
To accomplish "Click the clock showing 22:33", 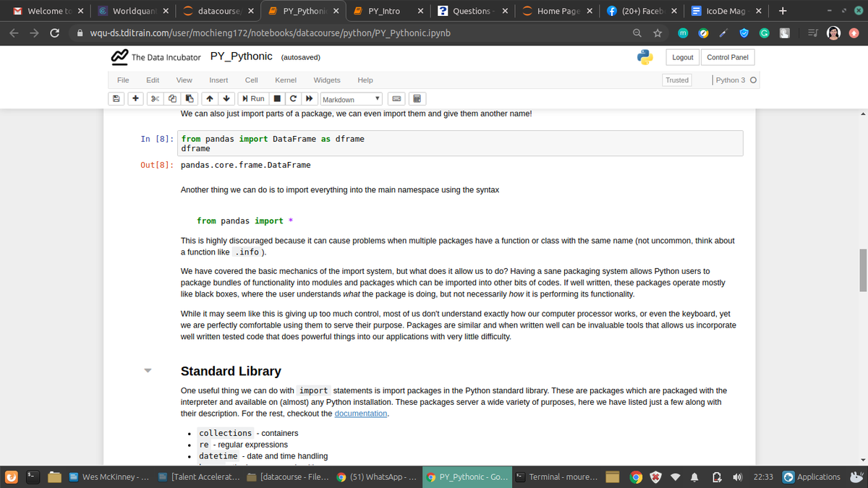I will [x=763, y=477].
